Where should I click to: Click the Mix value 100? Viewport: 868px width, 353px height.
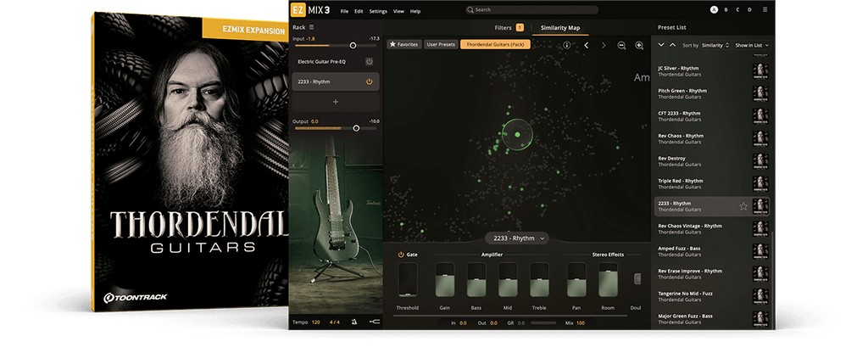pyautogui.click(x=581, y=322)
